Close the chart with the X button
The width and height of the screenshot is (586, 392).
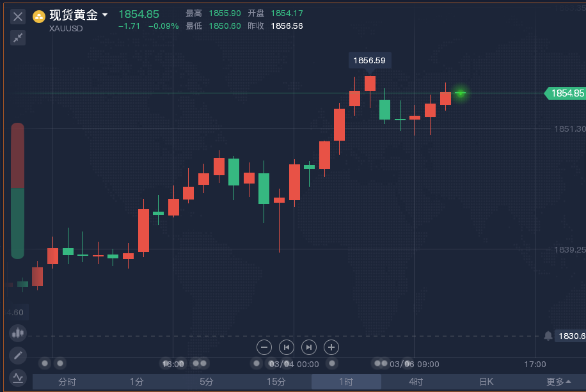(x=18, y=17)
